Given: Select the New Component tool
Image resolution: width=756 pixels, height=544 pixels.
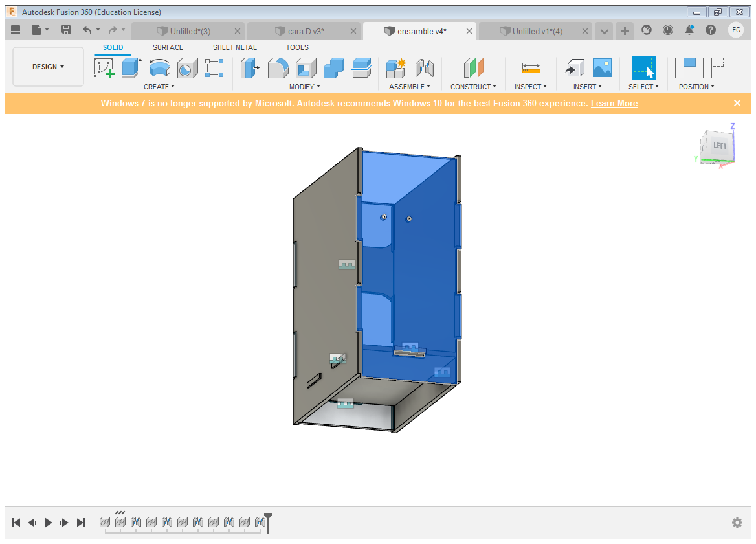Looking at the screenshot, I should [x=396, y=67].
